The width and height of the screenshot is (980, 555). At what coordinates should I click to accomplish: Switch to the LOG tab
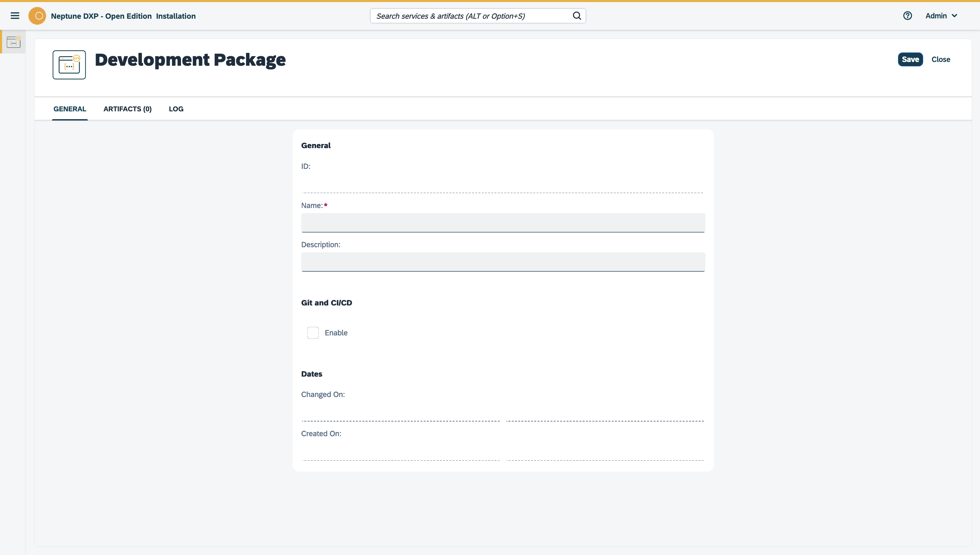coord(176,109)
